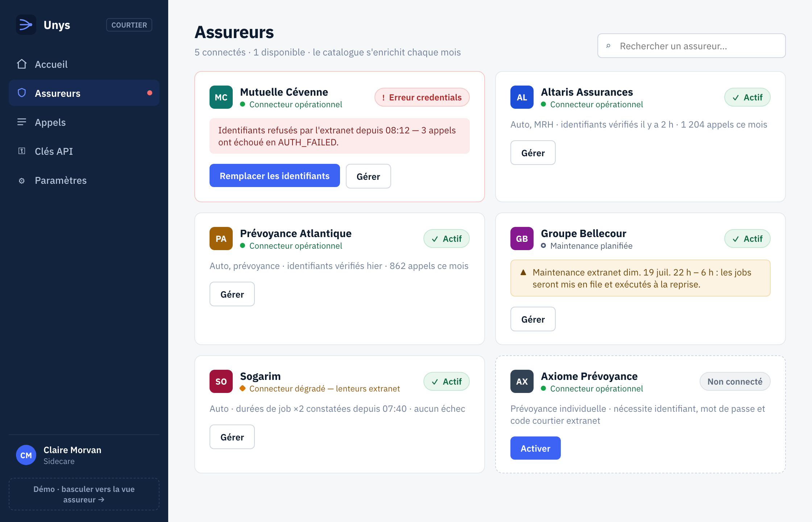Click Gérer on Mutuelle Cévenne card
The width and height of the screenshot is (812, 522).
click(368, 176)
